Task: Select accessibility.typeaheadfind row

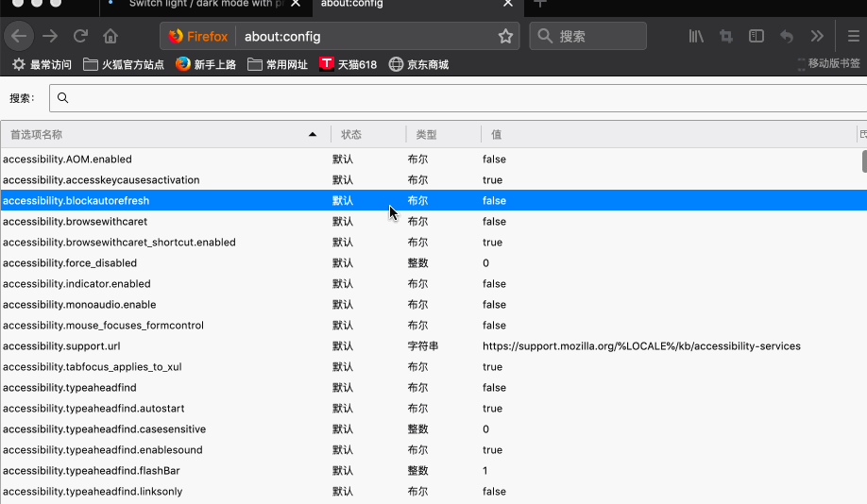Action: (x=432, y=388)
